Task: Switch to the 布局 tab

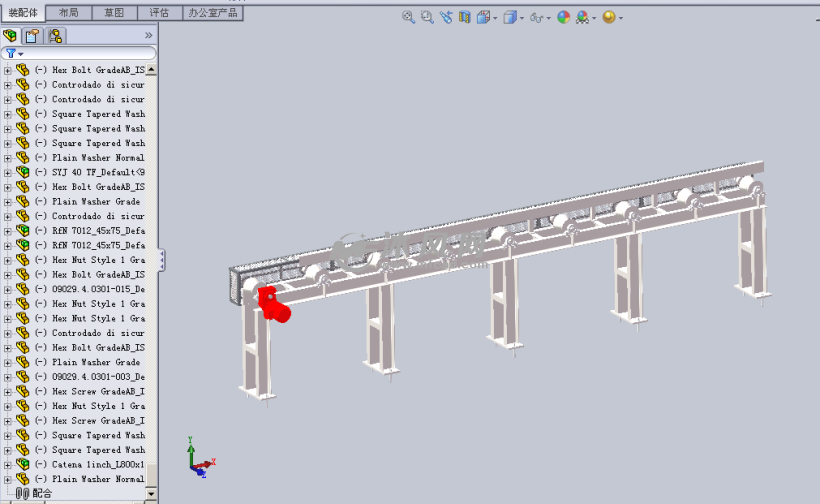Action: [69, 13]
